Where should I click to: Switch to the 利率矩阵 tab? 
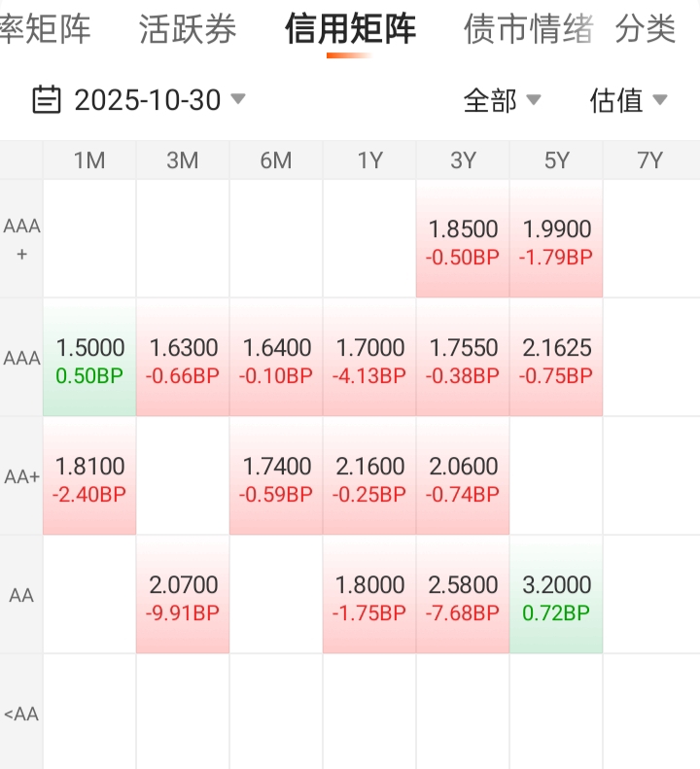tap(44, 29)
